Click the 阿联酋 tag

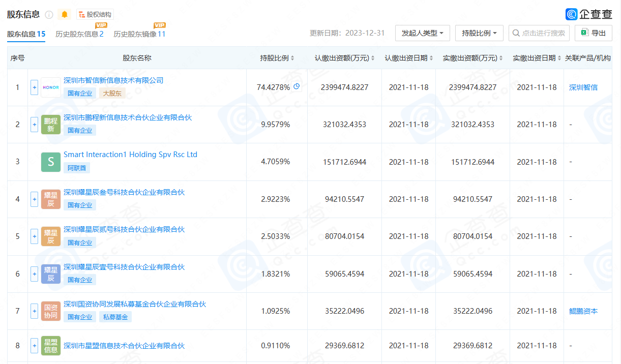77,168
